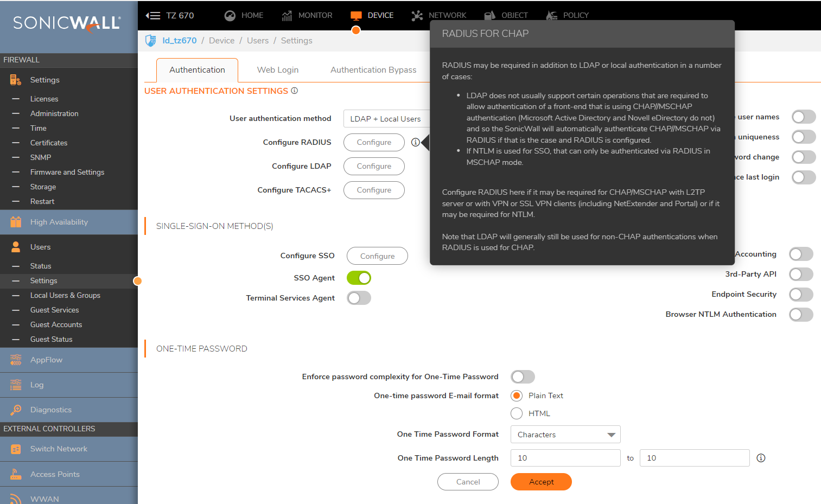Click the Log sidebar icon
821x504 pixels.
pyautogui.click(x=16, y=385)
